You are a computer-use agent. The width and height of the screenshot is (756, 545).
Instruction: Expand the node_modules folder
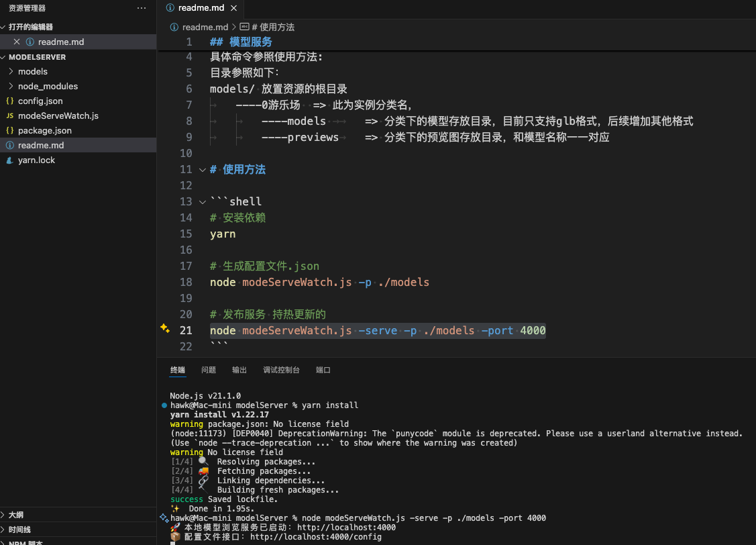coord(48,86)
